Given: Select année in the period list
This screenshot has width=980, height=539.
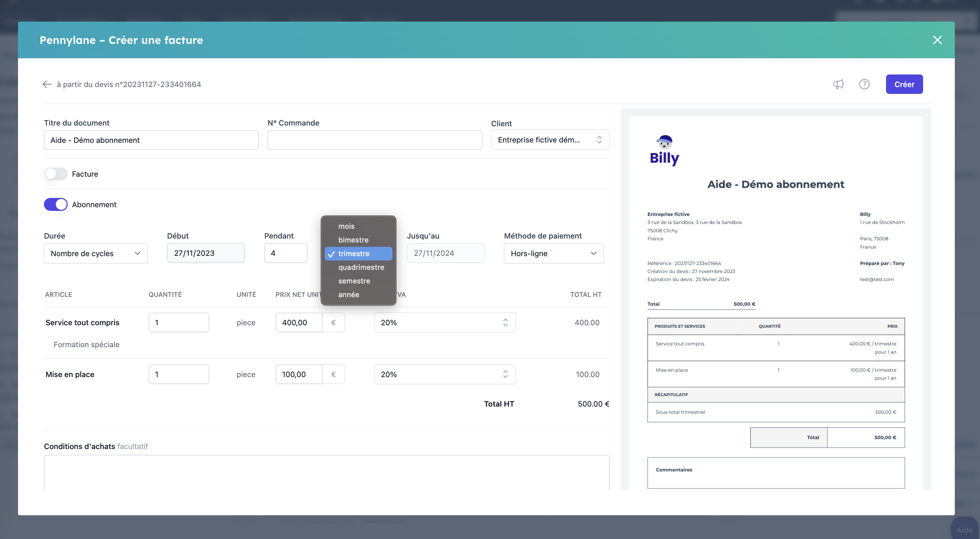Looking at the screenshot, I should pyautogui.click(x=358, y=295).
